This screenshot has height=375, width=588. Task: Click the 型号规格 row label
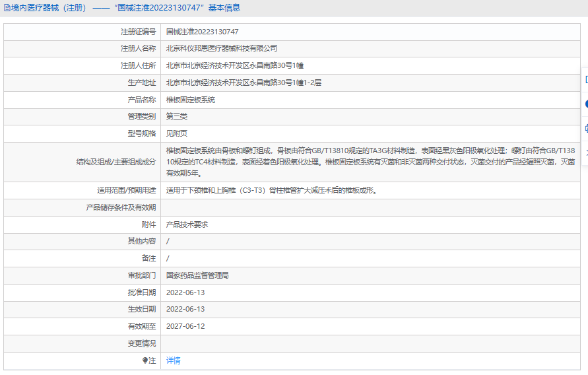142,133
